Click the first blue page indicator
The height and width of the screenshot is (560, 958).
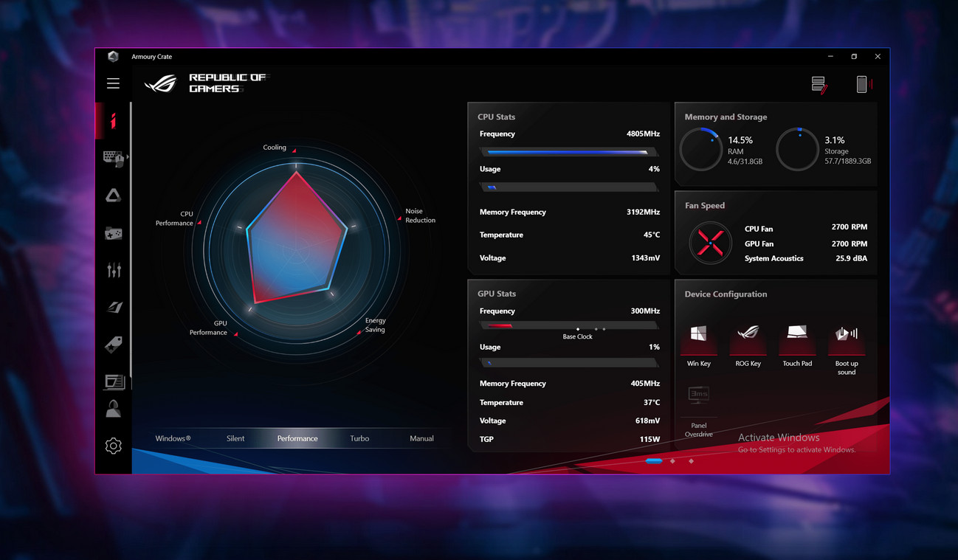[x=654, y=461]
